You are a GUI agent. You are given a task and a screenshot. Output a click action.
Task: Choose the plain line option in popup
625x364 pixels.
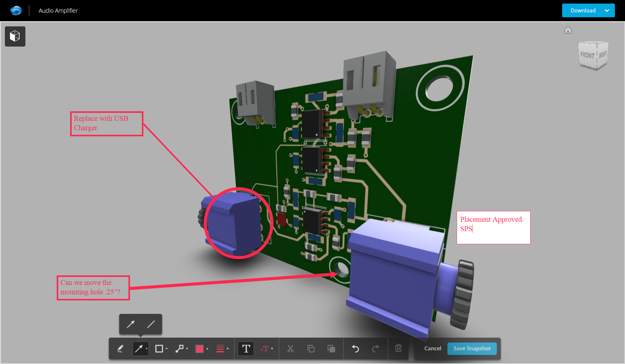151,324
